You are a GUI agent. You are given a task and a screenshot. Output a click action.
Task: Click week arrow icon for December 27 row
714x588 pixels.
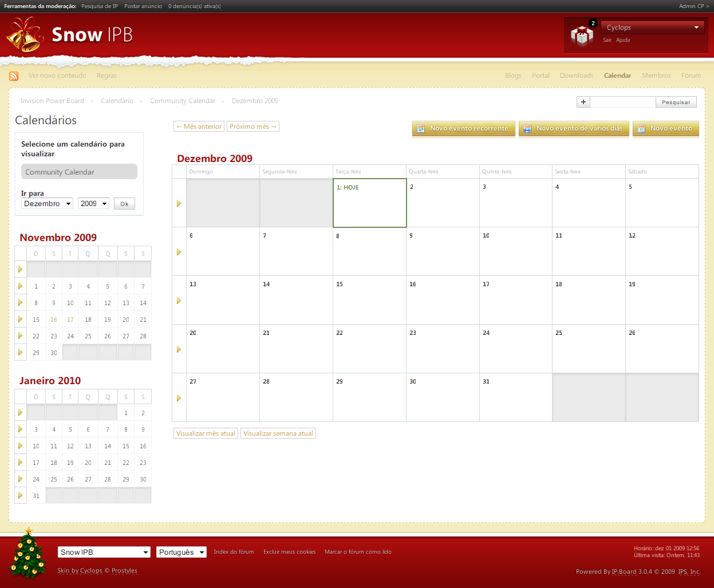coord(179,398)
